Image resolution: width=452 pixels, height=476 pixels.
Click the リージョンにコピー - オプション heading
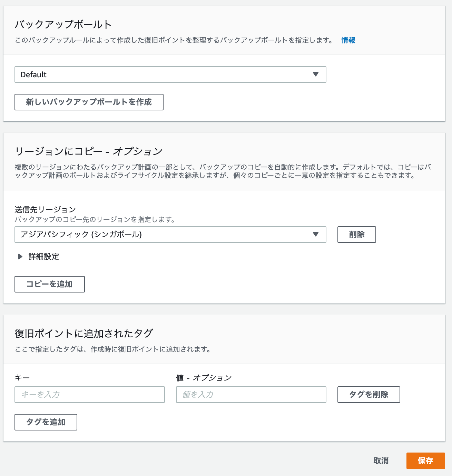(x=89, y=151)
